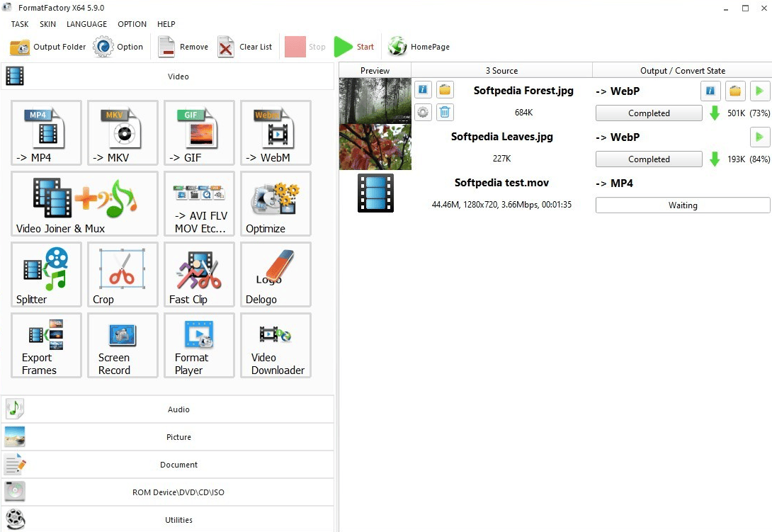Screen dimensions: 772x532
Task: Click the 3 Source column header
Action: click(501, 70)
